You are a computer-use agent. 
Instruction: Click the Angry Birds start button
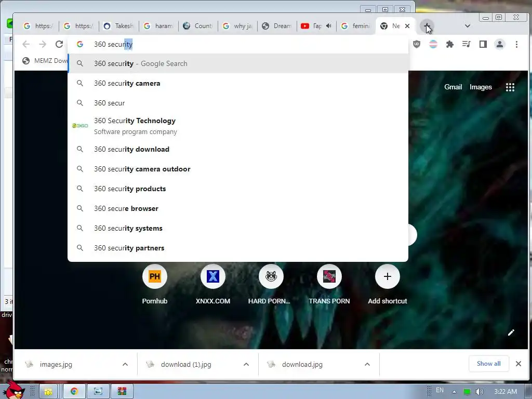click(14, 390)
